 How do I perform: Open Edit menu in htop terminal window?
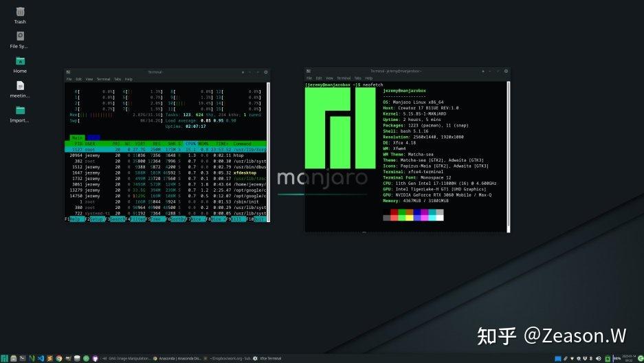click(78, 79)
